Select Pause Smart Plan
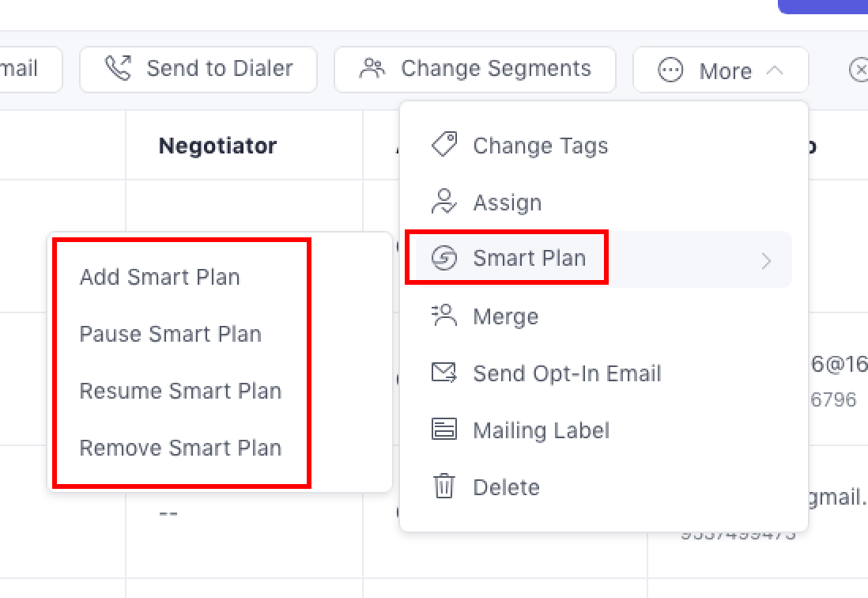The height and width of the screenshot is (598, 868). coord(170,334)
